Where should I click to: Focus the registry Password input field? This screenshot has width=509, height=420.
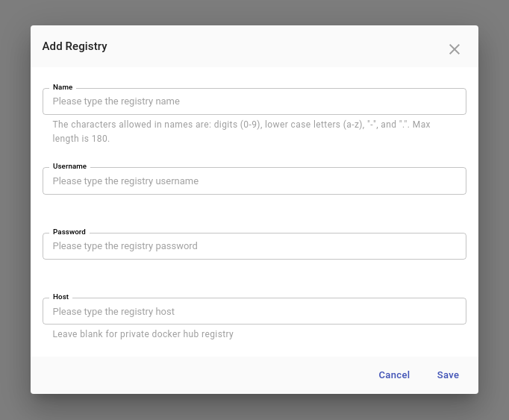pyautogui.click(x=254, y=246)
